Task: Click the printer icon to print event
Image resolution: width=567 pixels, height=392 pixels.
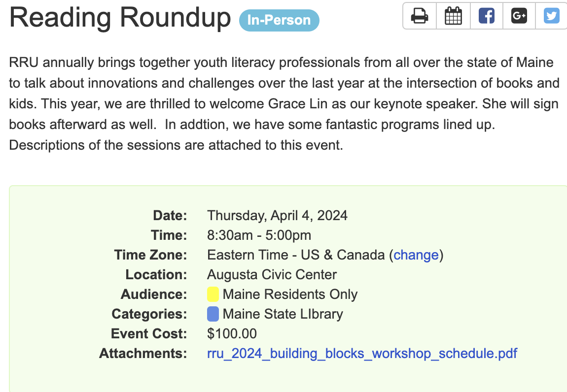Action: pyautogui.click(x=420, y=16)
